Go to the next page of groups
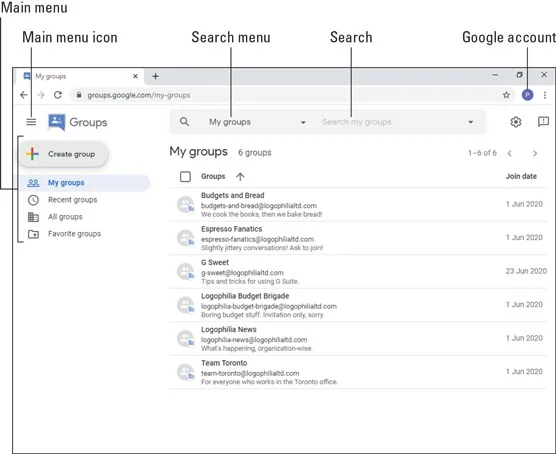Screen dimensions: 556x454 535,153
